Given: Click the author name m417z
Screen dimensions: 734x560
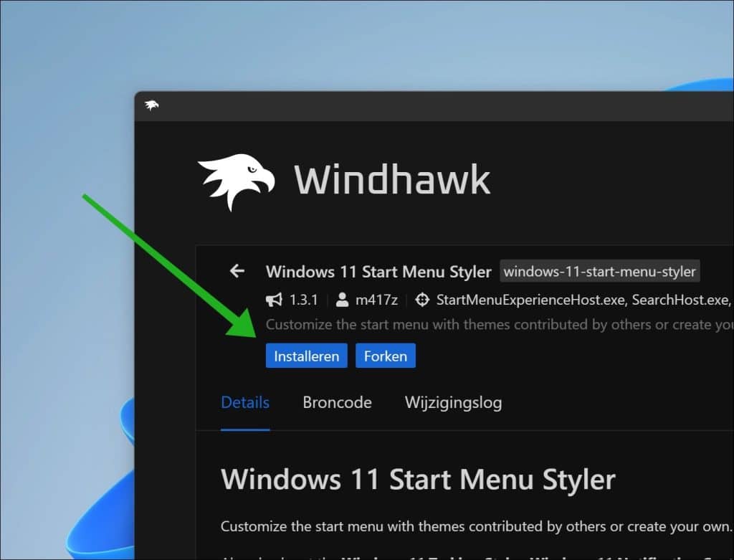Looking at the screenshot, I should tap(377, 300).
